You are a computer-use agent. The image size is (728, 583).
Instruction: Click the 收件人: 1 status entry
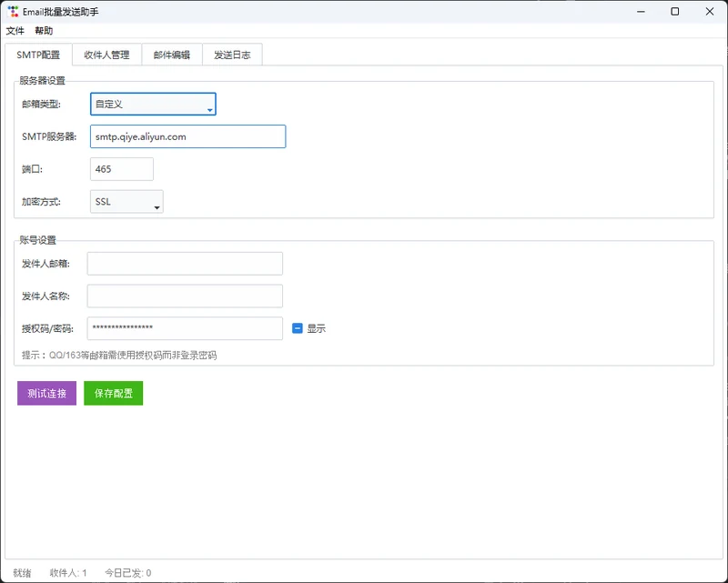68,573
